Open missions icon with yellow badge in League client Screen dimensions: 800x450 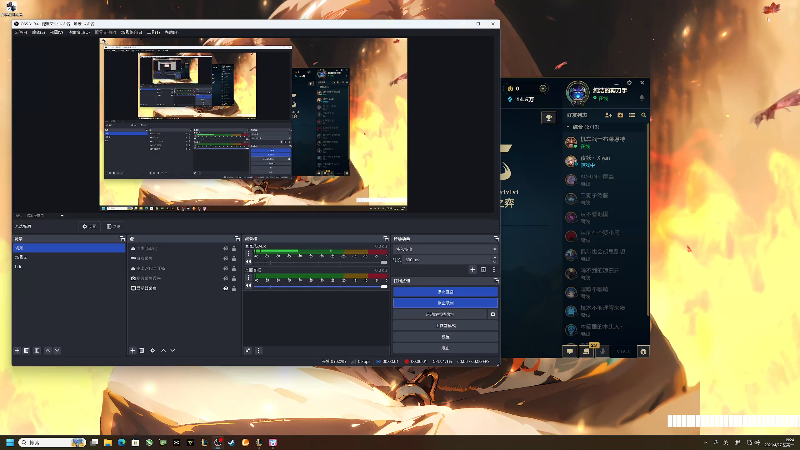coord(586,351)
